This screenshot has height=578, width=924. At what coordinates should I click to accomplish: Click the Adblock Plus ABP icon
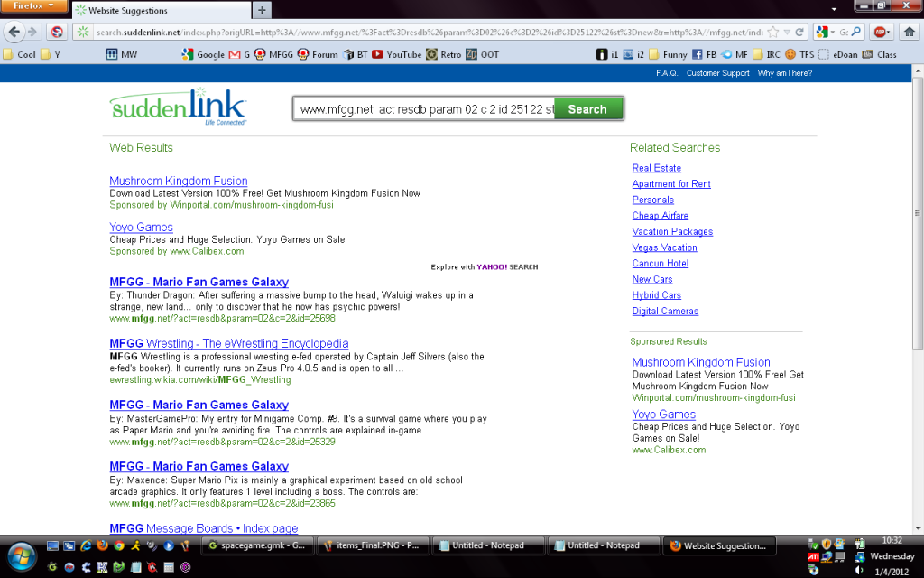point(881,32)
